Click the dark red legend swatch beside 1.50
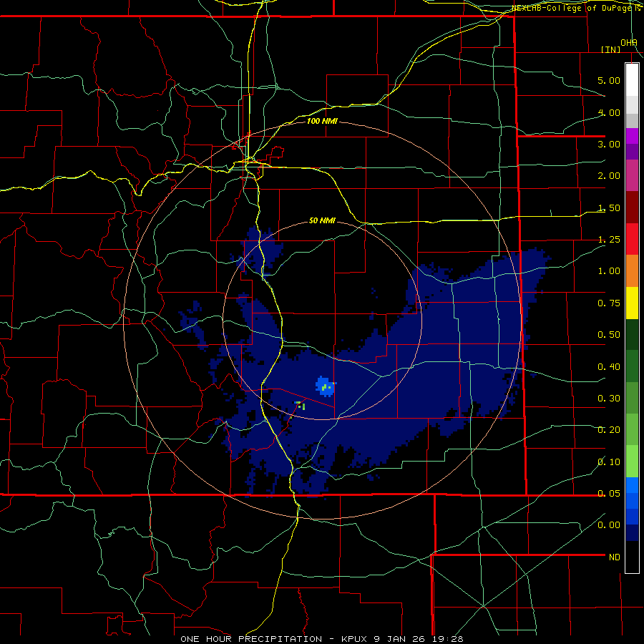644x644 pixels. point(632,208)
